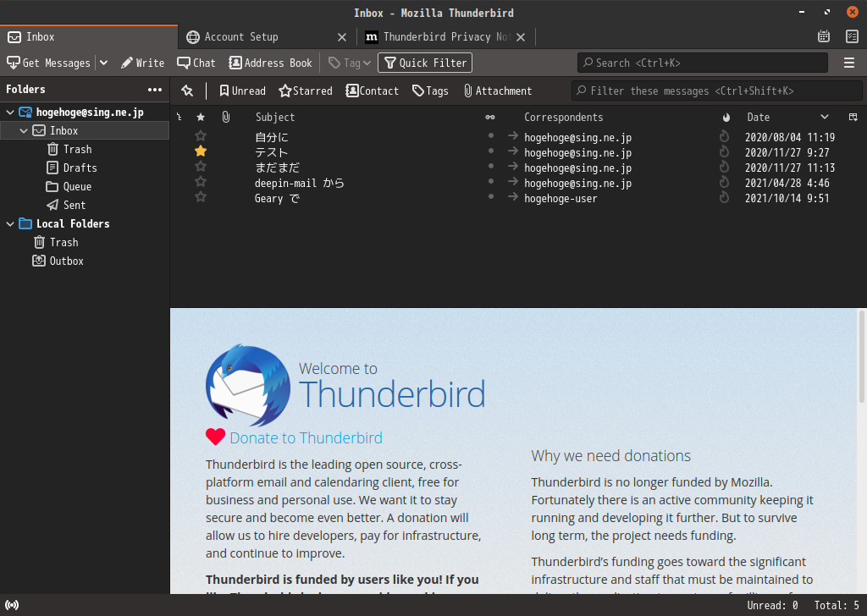Viewport: 867px width, 616px height.
Task: Click the online status icon in status bar
Action: 12,606
